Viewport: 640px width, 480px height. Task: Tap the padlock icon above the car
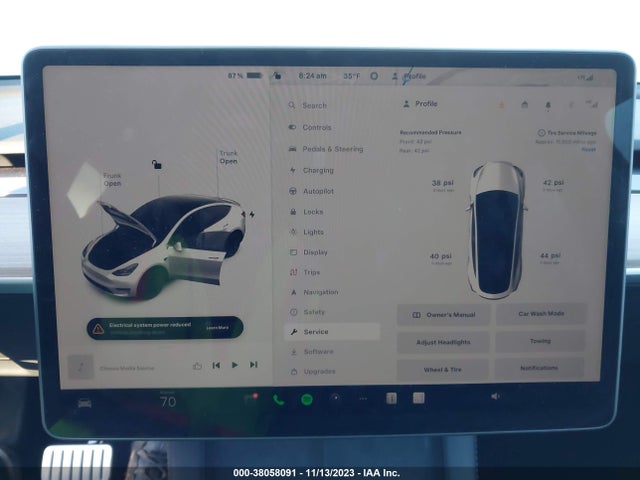(x=157, y=164)
